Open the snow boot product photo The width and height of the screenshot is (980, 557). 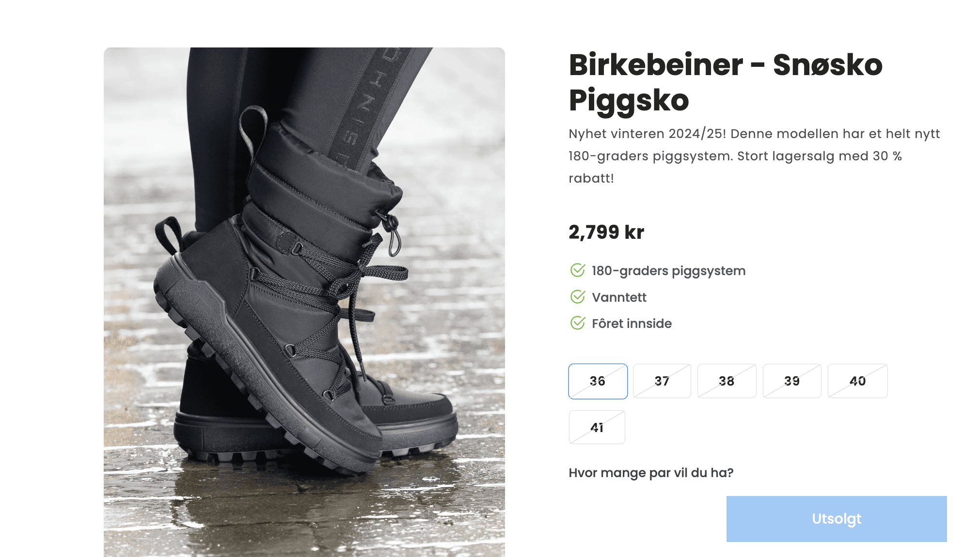[304, 302]
